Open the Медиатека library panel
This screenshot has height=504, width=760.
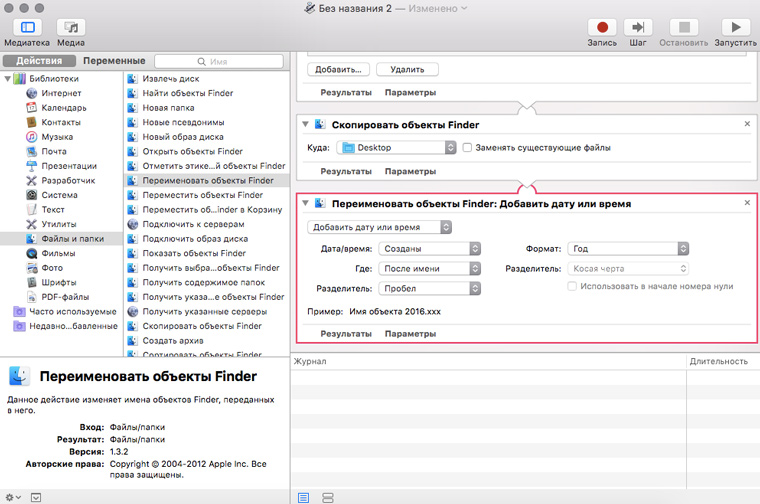tap(27, 29)
